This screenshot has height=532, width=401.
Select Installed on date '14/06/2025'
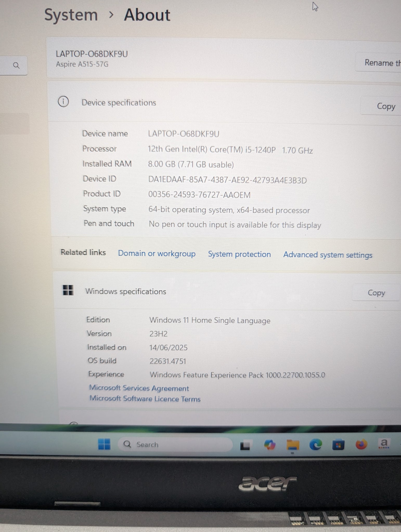[168, 348]
